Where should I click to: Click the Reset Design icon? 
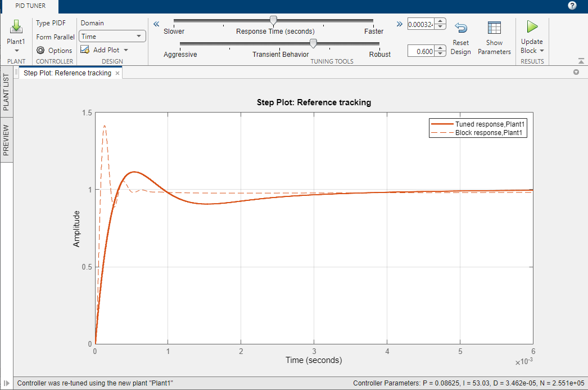(x=460, y=28)
